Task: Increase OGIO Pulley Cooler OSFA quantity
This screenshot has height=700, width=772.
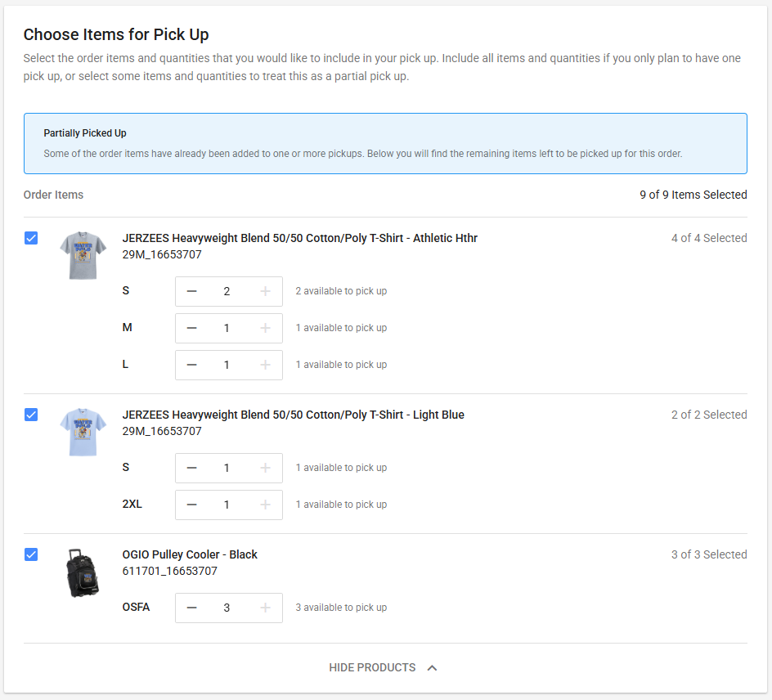Action: [x=265, y=608]
